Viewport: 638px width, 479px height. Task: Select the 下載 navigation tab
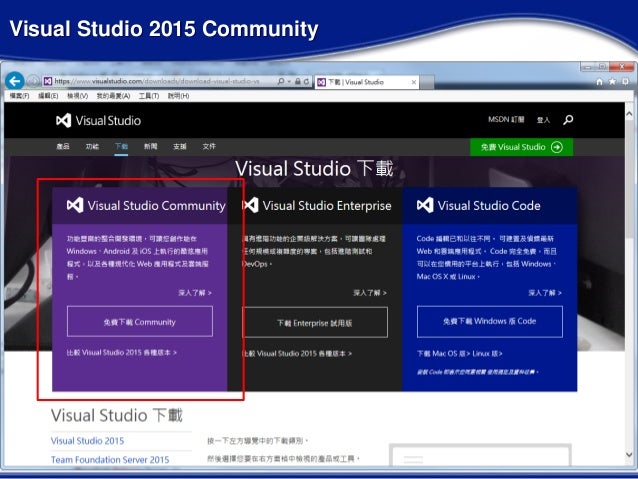(121, 147)
